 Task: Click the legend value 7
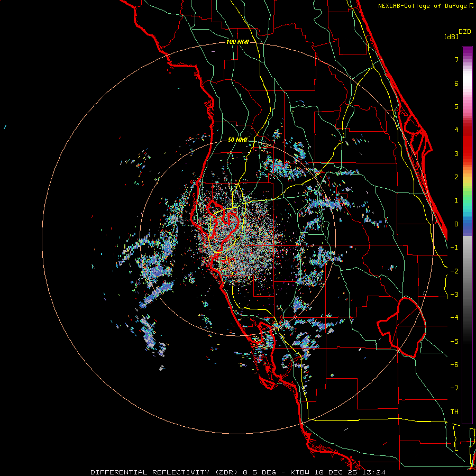click(456, 59)
